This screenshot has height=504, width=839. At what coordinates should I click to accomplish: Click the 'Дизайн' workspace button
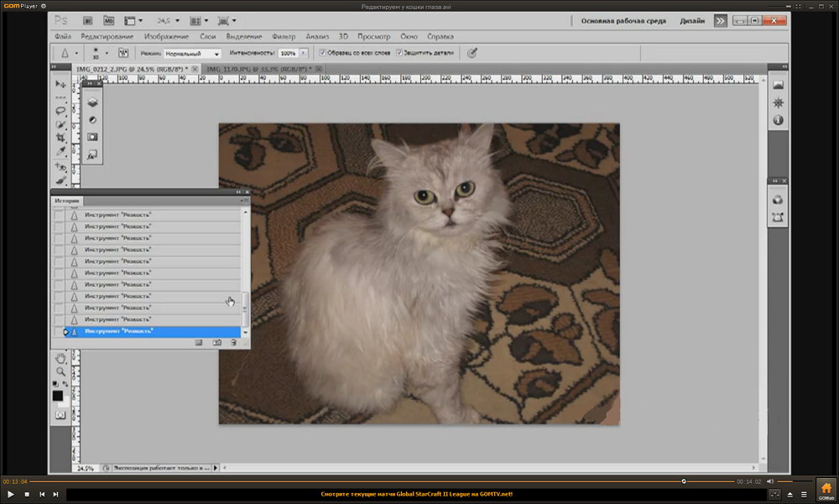pyautogui.click(x=692, y=19)
